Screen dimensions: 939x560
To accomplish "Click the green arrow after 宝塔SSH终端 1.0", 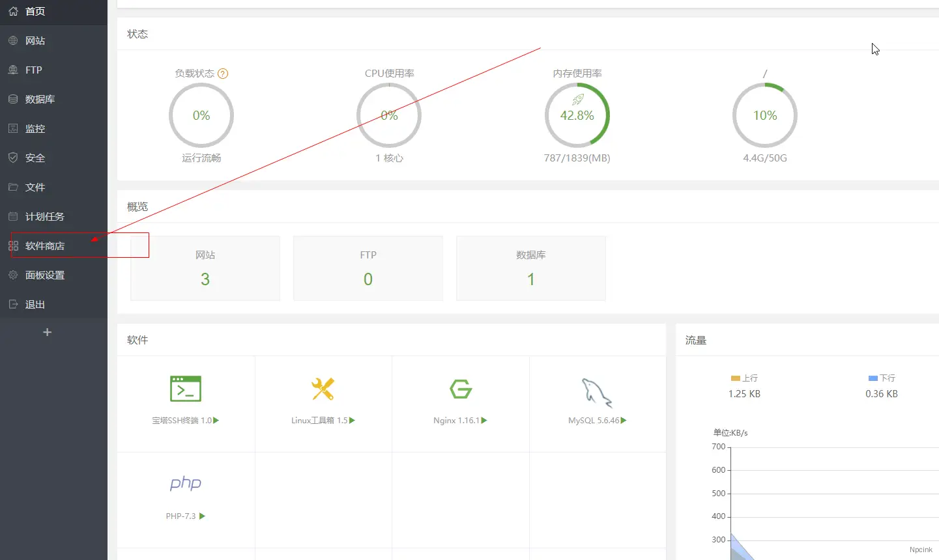I will [x=216, y=421].
